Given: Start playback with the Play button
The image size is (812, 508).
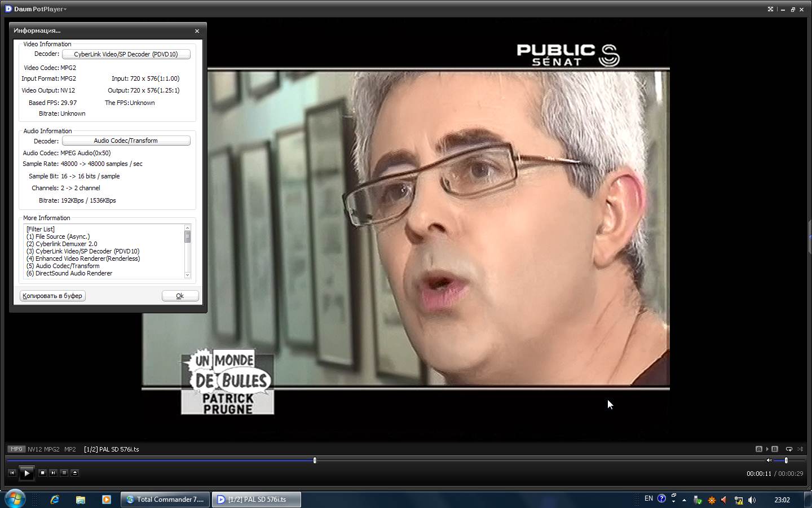Looking at the screenshot, I should coord(27,473).
